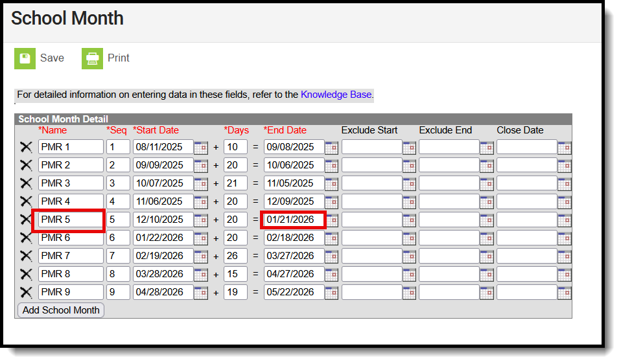The height and width of the screenshot is (364, 621).
Task: Delete PMR 6 row via X icon
Action: click(26, 238)
